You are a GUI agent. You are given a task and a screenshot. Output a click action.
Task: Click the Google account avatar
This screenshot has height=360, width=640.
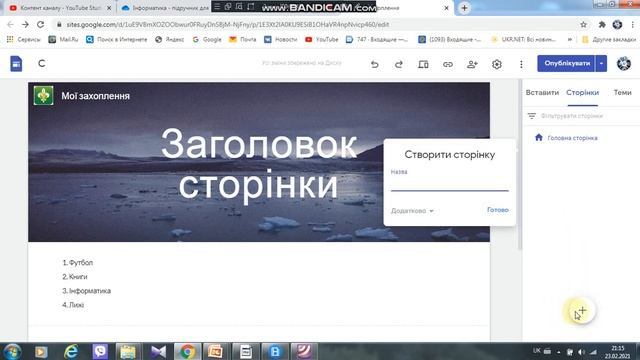tap(624, 64)
